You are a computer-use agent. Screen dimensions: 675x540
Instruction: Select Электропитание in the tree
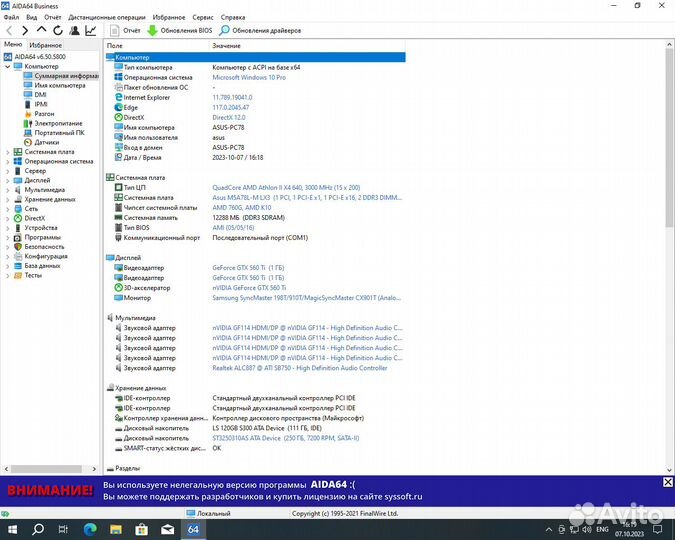(x=53, y=123)
